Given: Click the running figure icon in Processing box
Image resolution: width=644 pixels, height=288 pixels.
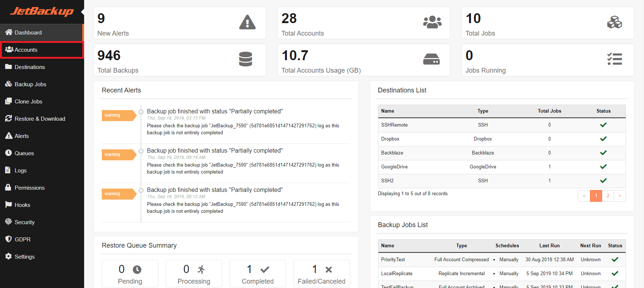Looking at the screenshot, I should point(201,270).
